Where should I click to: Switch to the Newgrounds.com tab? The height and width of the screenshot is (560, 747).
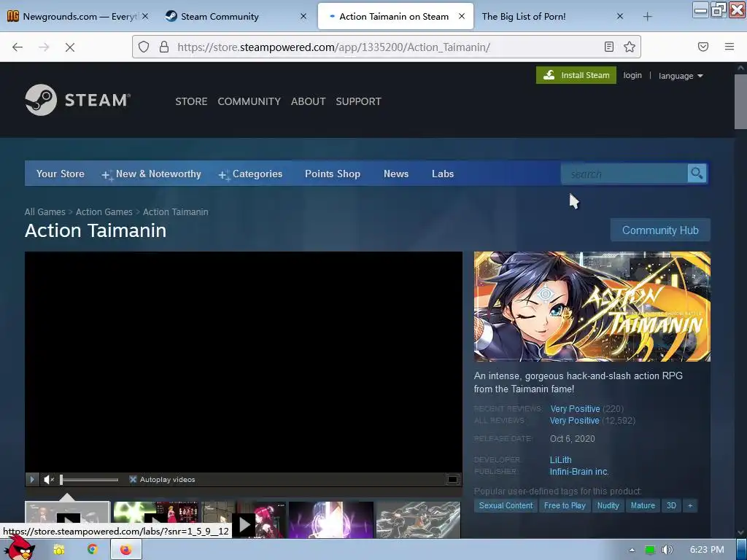(x=71, y=17)
